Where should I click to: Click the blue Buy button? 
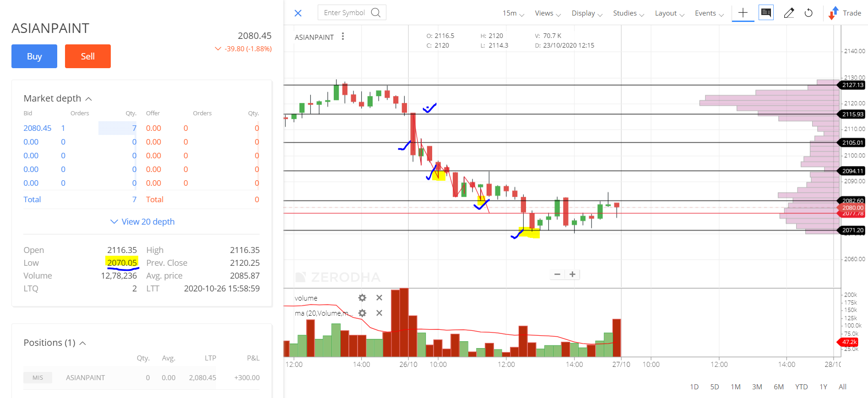click(34, 56)
